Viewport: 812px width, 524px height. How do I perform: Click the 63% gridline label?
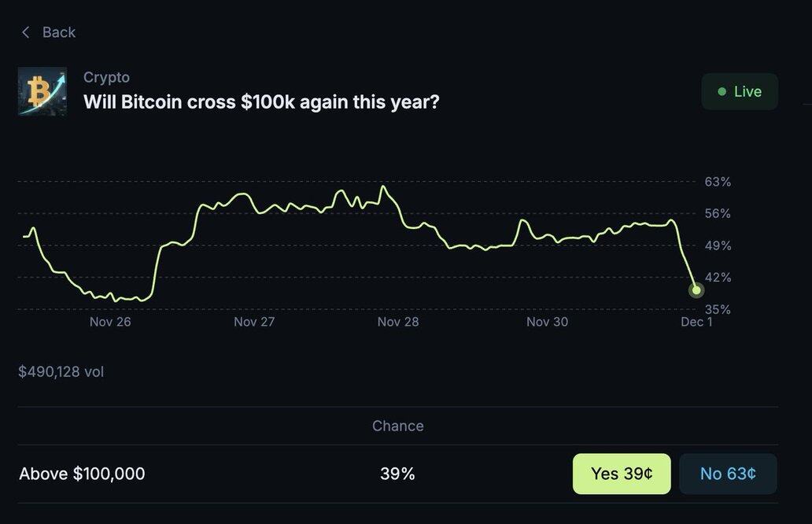(x=718, y=182)
